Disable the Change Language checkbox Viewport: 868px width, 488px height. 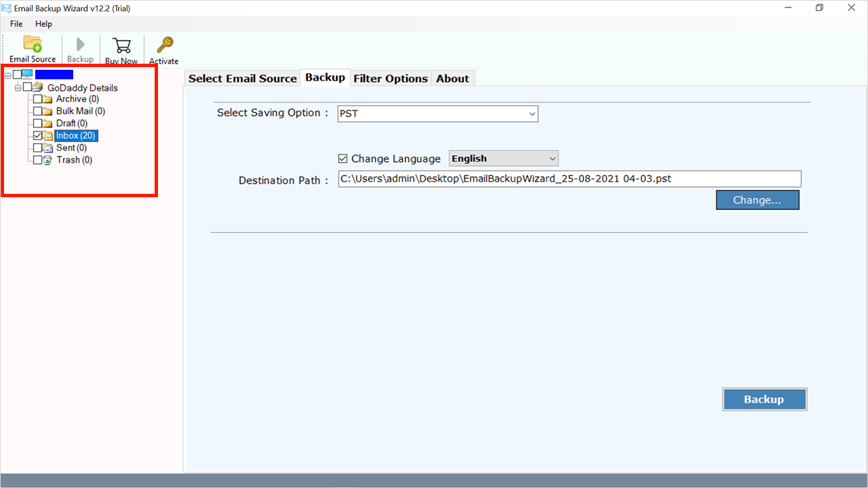coord(342,159)
